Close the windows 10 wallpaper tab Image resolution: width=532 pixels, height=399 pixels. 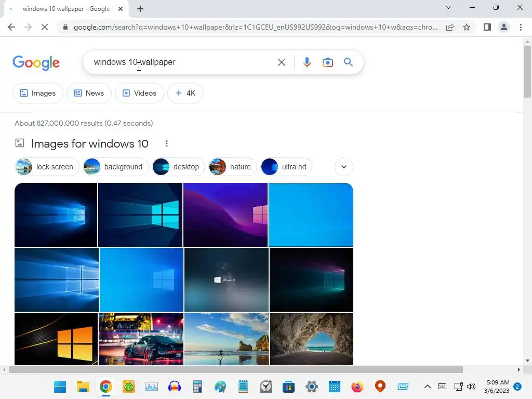tap(121, 9)
